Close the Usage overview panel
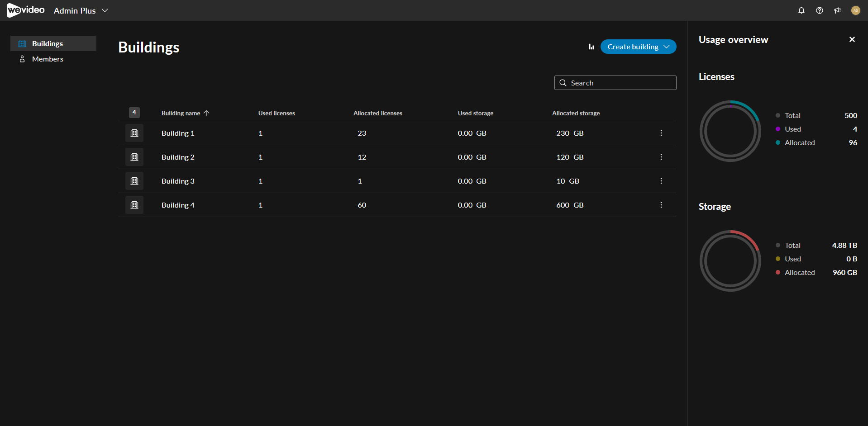The image size is (868, 426). pos(852,39)
